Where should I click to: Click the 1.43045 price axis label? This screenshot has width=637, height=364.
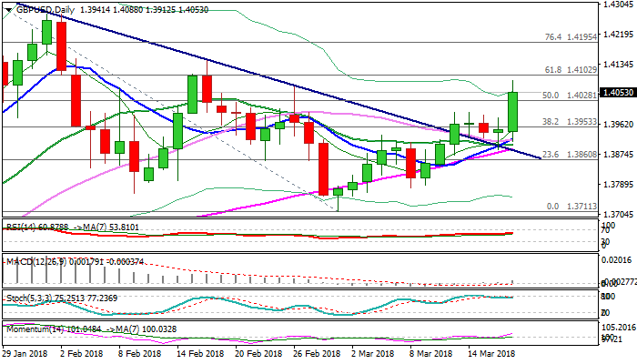point(618,5)
